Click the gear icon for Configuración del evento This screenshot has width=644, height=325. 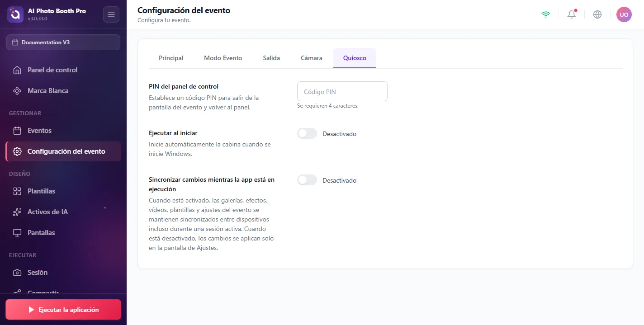pyautogui.click(x=17, y=151)
